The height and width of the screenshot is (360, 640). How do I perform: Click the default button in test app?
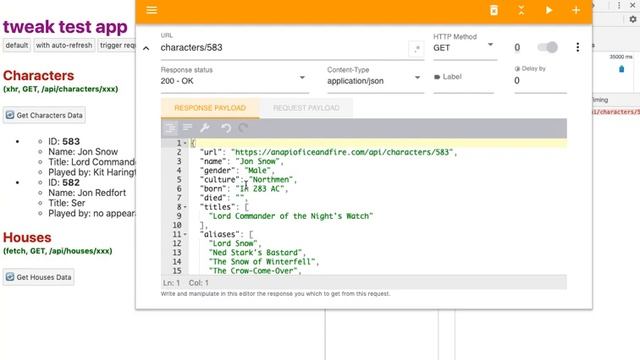click(x=17, y=45)
